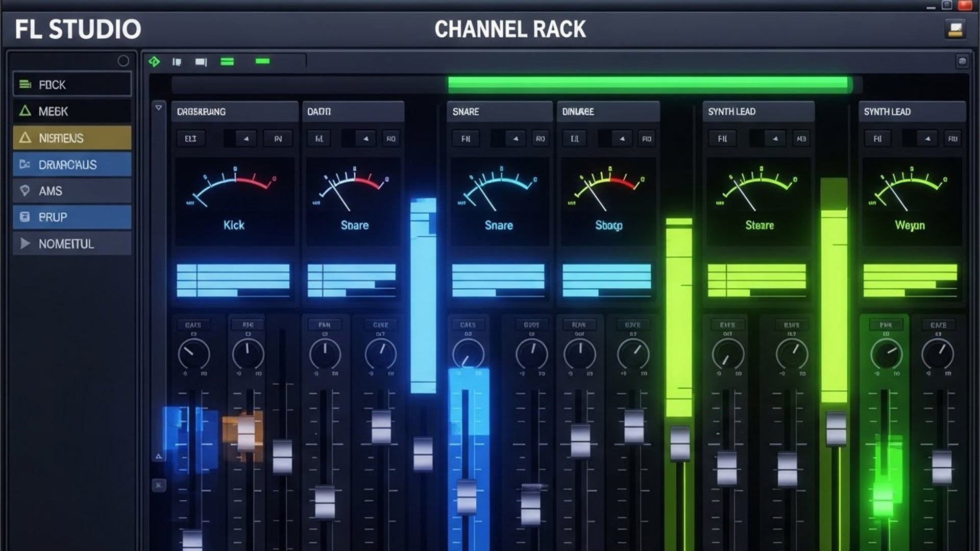Click the orange icon in top-right header
This screenshot has height=551, width=980.
(955, 29)
